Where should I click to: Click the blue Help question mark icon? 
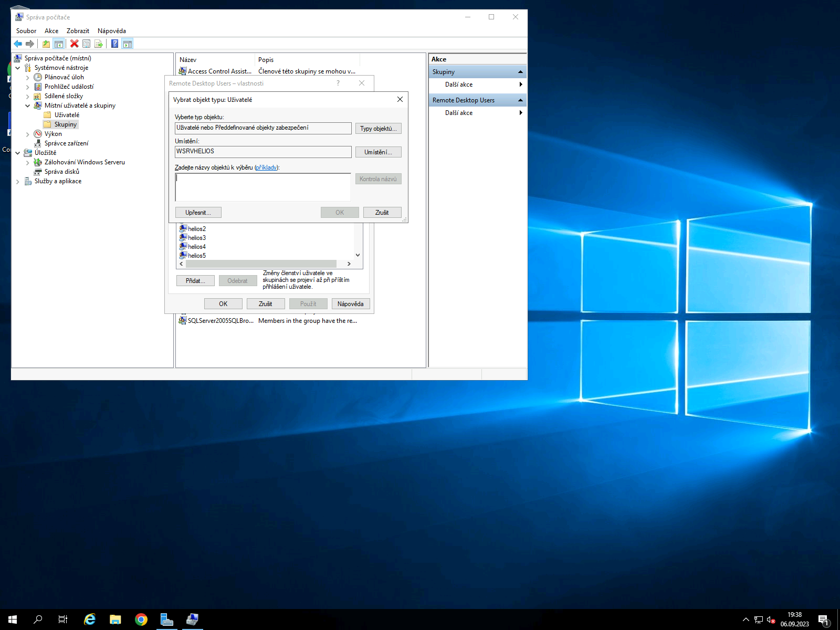(x=114, y=44)
